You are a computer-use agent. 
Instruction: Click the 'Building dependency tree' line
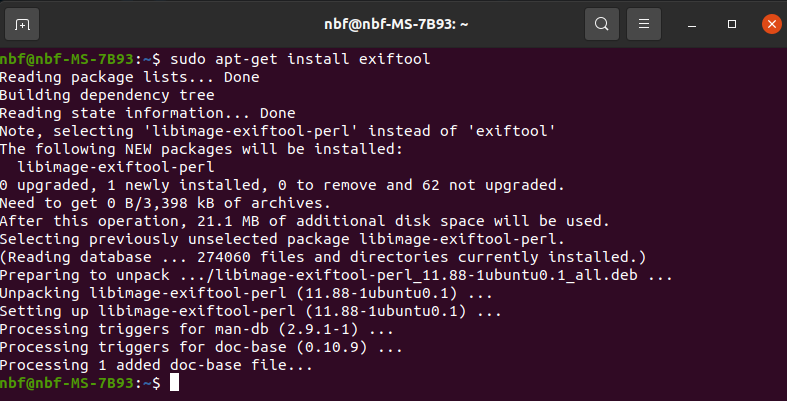[x=107, y=95]
